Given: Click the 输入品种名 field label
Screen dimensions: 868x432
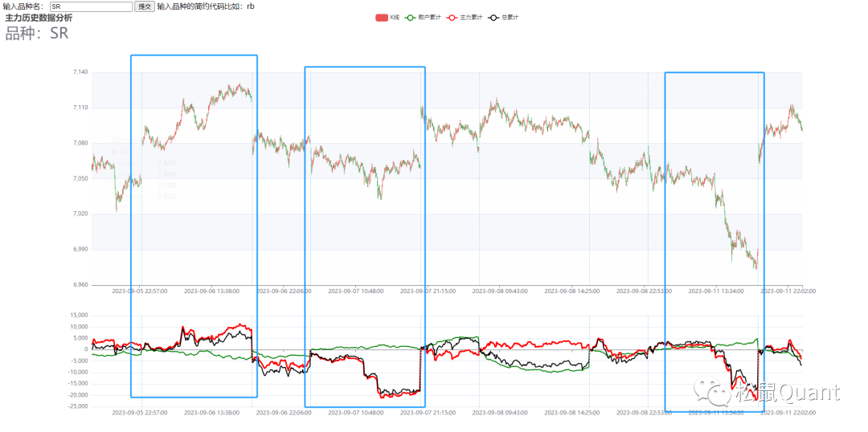Looking at the screenshot, I should [24, 6].
